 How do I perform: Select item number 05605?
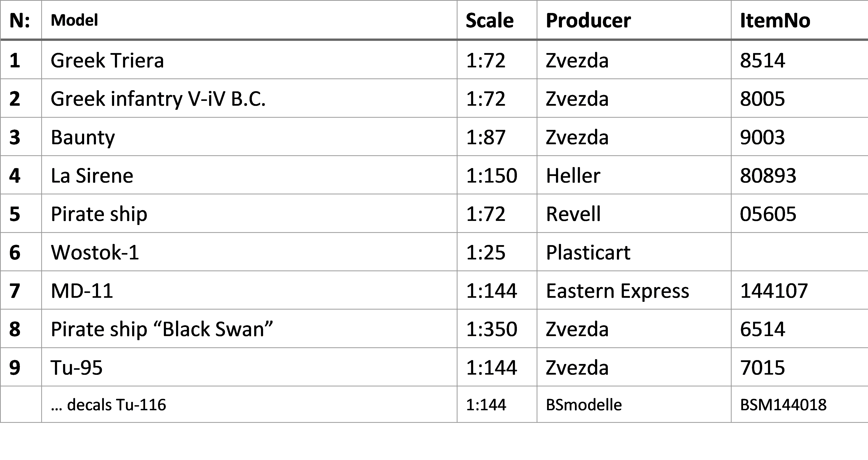768,214
